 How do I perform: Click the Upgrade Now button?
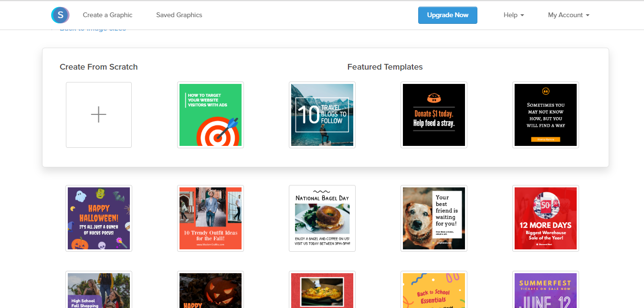448,15
